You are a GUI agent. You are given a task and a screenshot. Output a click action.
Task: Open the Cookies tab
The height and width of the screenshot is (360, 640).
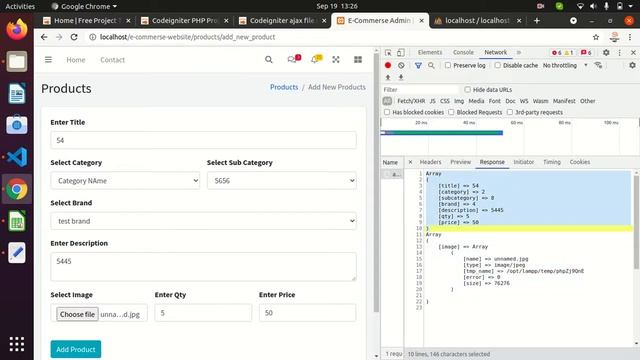tap(580, 162)
